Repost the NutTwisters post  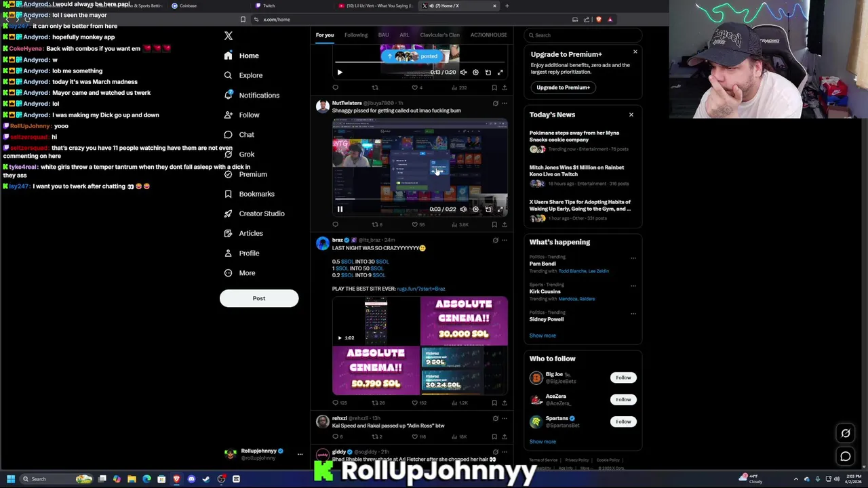click(376, 224)
